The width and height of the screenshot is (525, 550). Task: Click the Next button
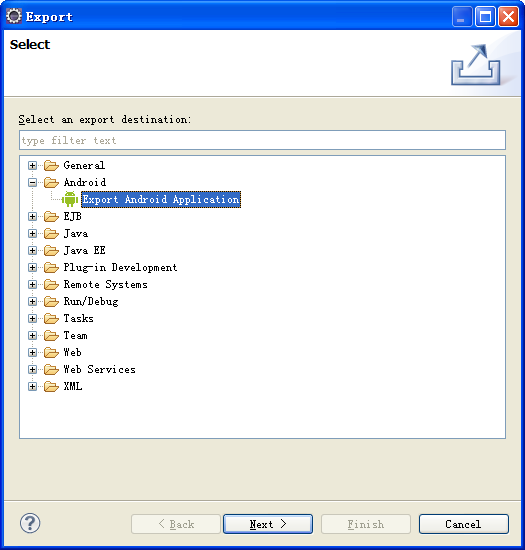coord(268,524)
